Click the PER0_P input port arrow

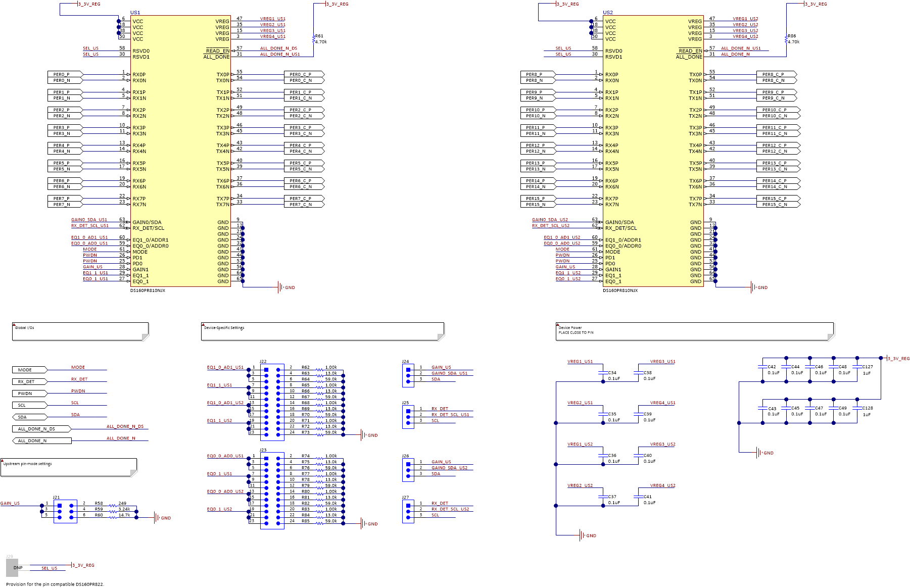[x=63, y=74]
